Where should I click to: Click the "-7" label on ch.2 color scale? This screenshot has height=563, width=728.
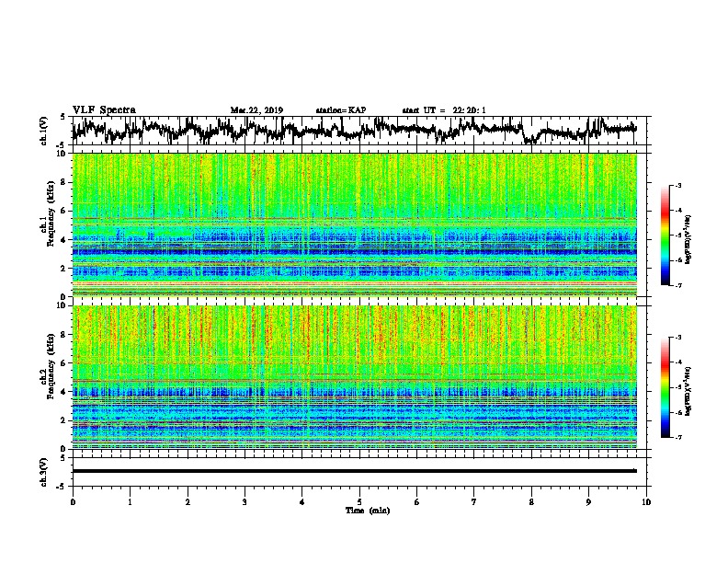coord(677,437)
